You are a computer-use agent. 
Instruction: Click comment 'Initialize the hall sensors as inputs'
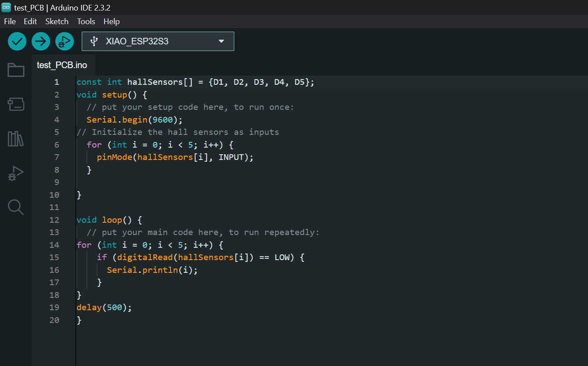[x=185, y=132]
